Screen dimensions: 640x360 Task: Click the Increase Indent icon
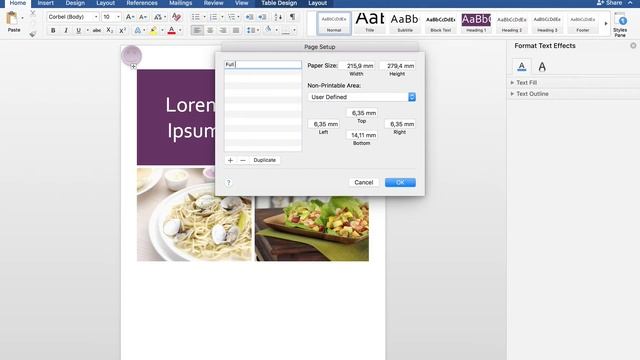pos(262,17)
